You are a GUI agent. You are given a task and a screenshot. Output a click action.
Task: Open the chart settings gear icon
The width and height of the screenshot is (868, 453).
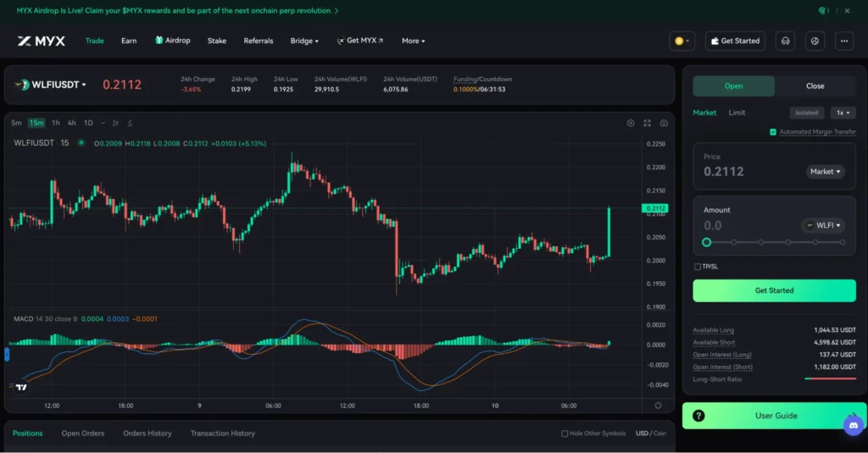[631, 123]
